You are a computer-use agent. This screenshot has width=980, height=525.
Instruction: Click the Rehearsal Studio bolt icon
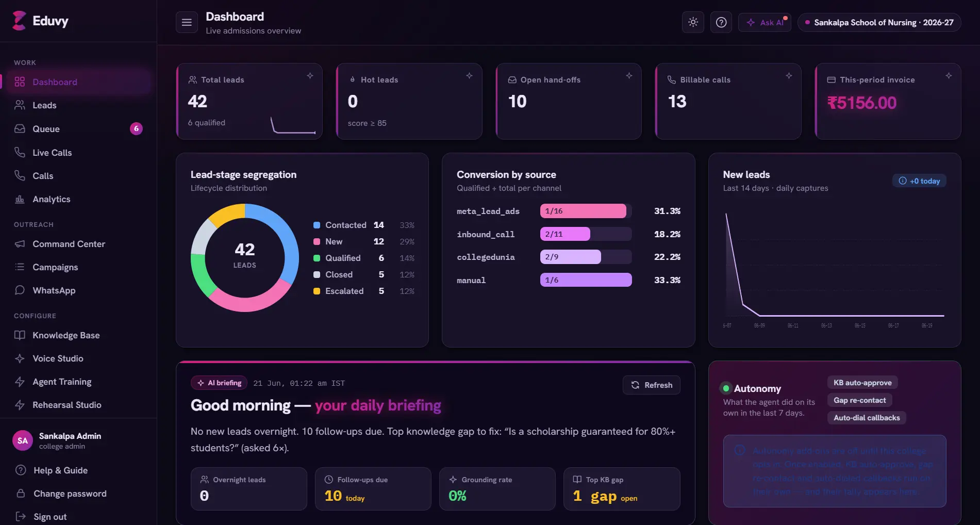(20, 405)
